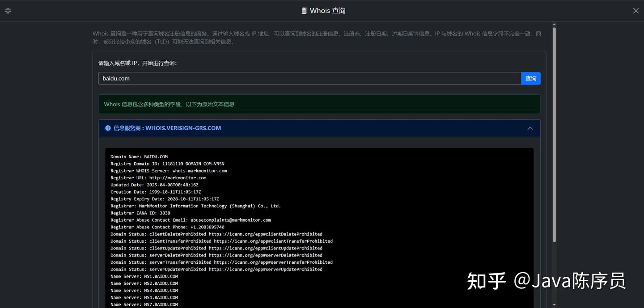Viewport: 644px width, 308px height.
Task: Click the 请输入域名或 IP label
Action: (x=137, y=63)
